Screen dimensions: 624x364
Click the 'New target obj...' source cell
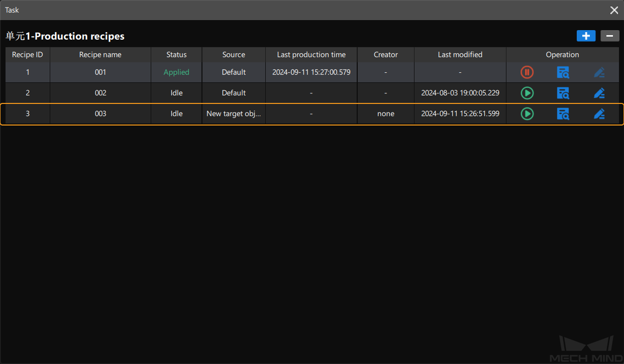(x=234, y=113)
